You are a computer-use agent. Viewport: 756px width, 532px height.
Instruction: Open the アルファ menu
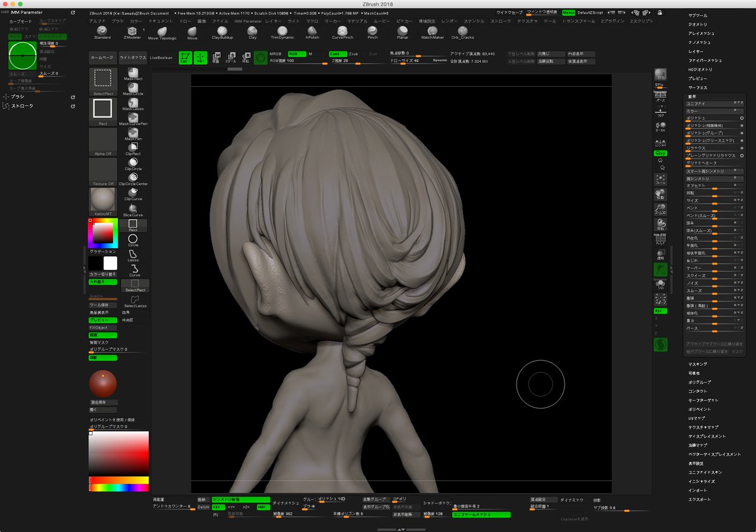[x=97, y=21]
